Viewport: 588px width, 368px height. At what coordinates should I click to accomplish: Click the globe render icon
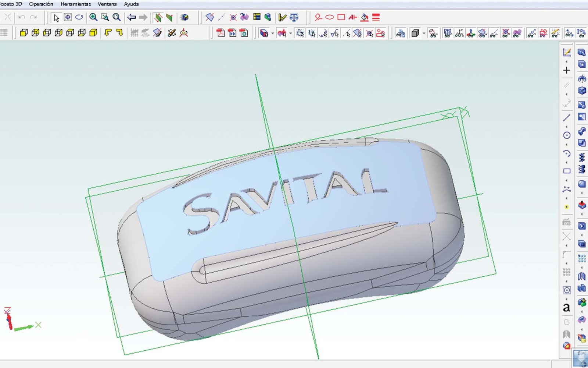point(184,17)
